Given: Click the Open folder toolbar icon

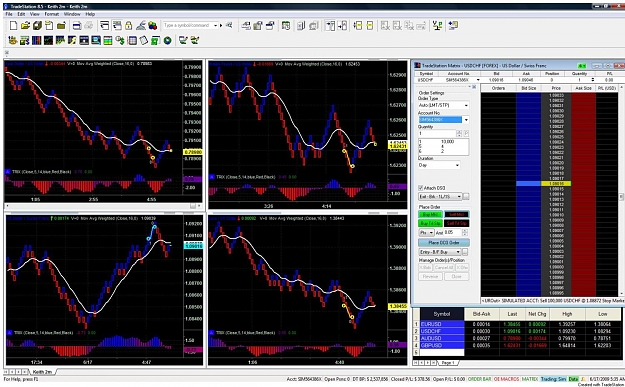Looking at the screenshot, I should tap(25, 26).
